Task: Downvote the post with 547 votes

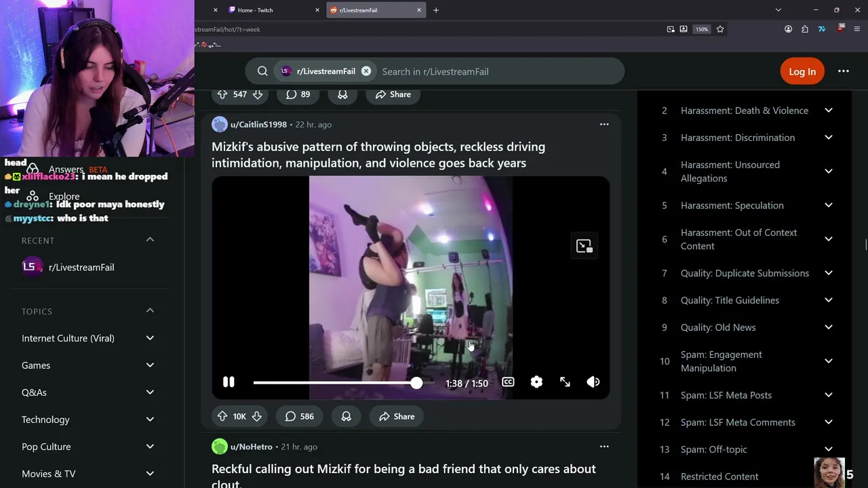Action: point(258,94)
